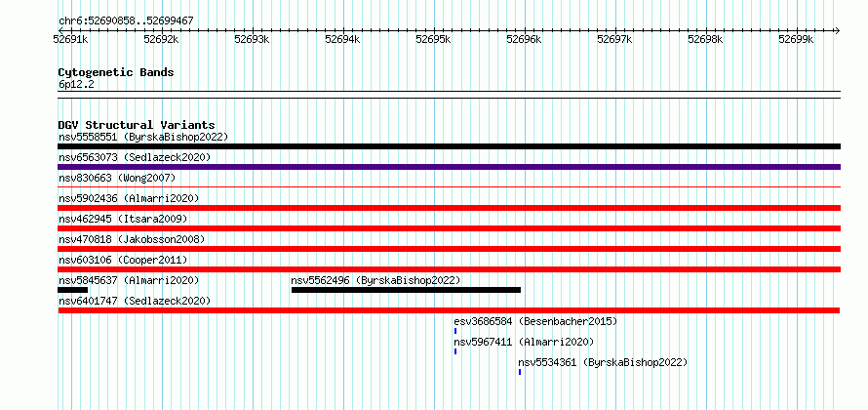Click the 52696k ruler tick label
The width and height of the screenshot is (868, 410).
click(524, 39)
